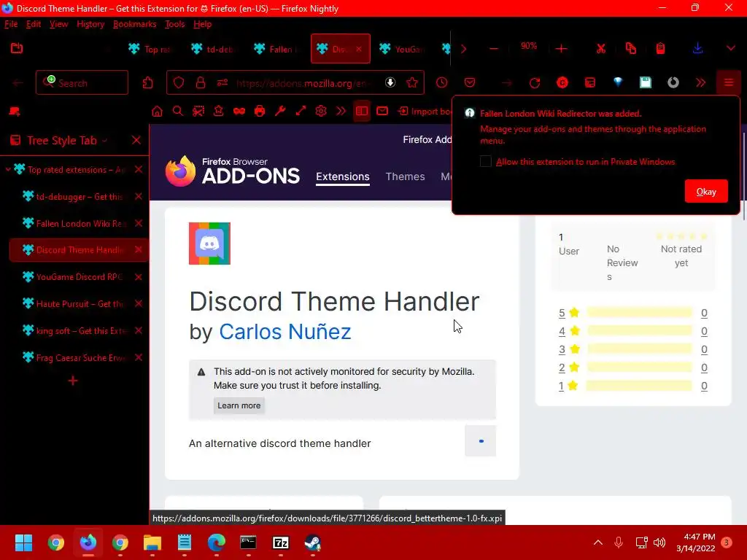Viewport: 747px width, 560px height.
Task: Open settings gear icon in bookmarks toolbar
Action: click(321, 112)
